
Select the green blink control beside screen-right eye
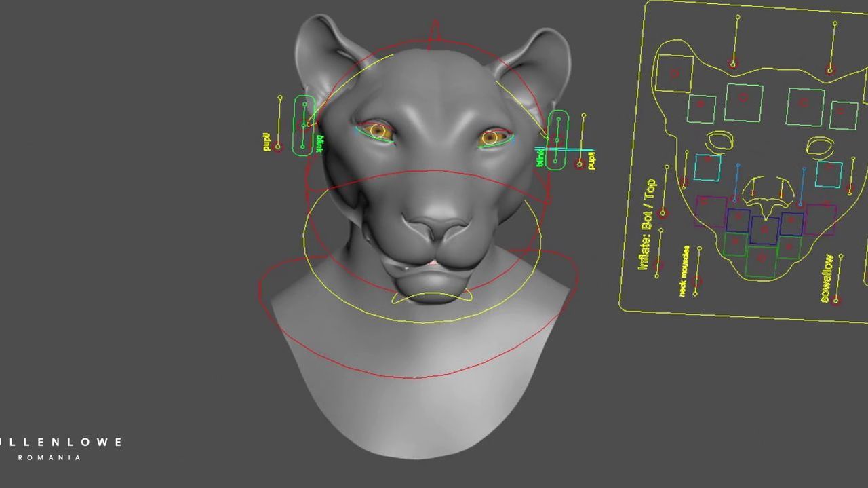coord(557,140)
